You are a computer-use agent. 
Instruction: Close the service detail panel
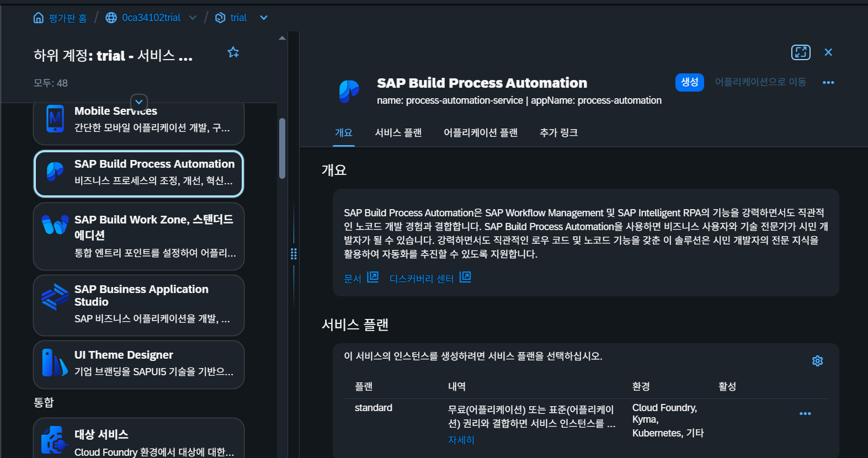[828, 52]
